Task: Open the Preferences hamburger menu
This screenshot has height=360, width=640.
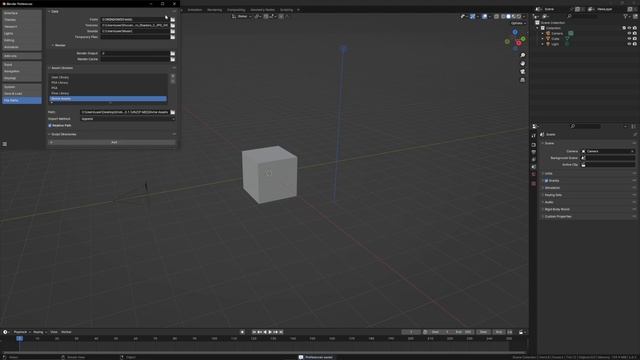Action: [x=4, y=144]
